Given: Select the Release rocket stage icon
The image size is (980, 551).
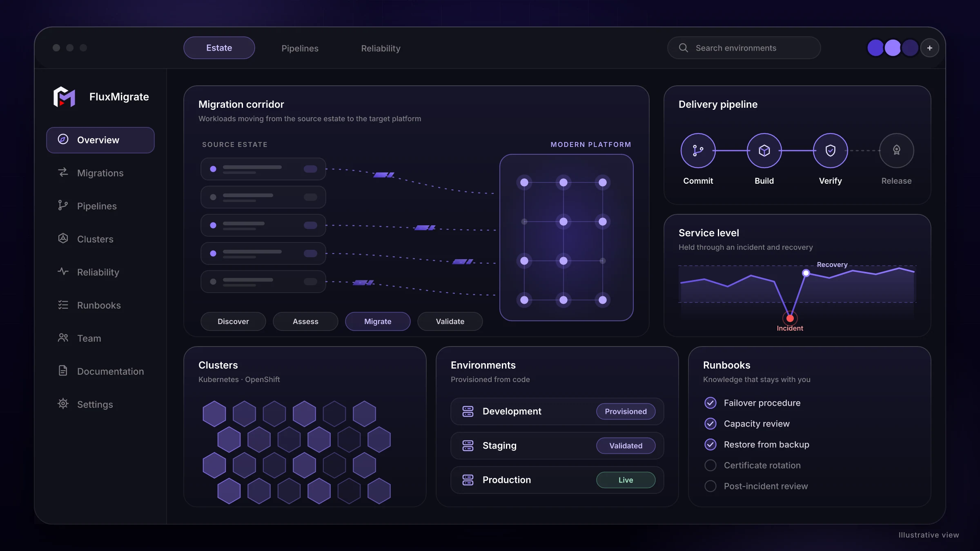Looking at the screenshot, I should point(897,151).
